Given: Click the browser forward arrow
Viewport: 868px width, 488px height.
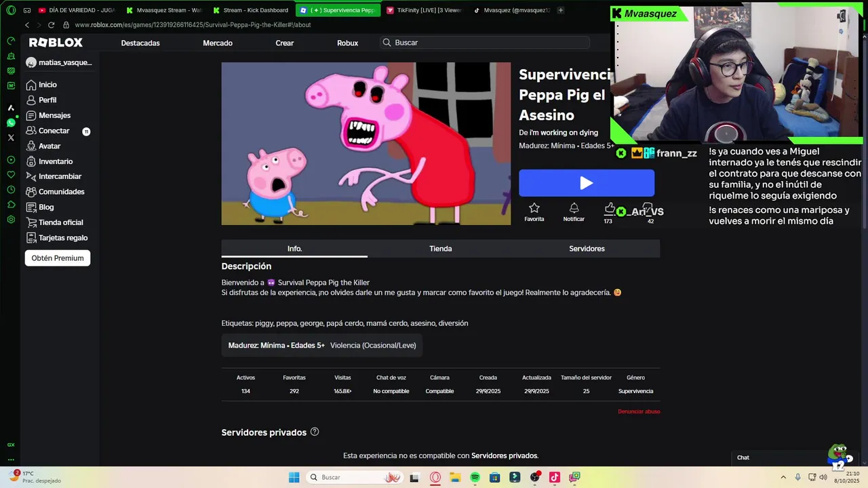Looking at the screenshot, I should click(39, 25).
